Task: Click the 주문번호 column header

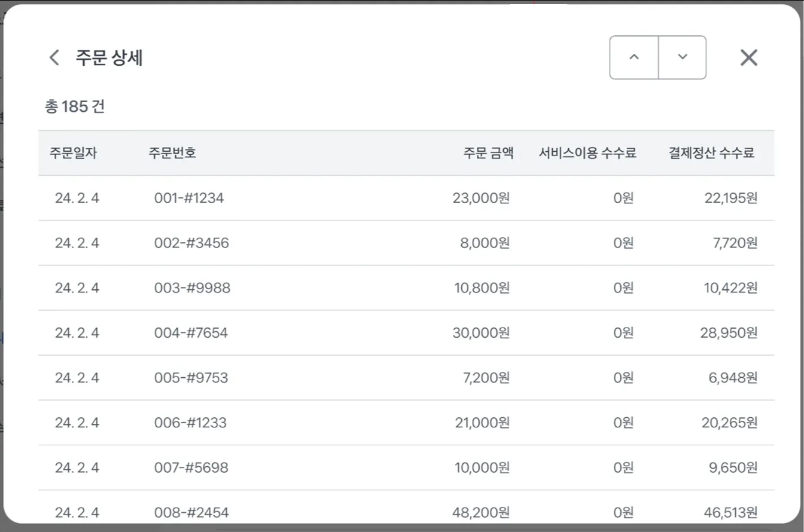Action: [x=172, y=153]
